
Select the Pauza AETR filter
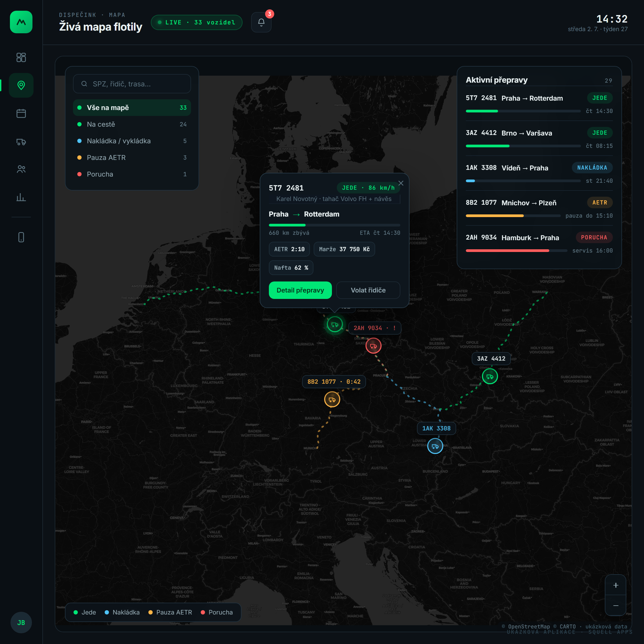tap(132, 157)
